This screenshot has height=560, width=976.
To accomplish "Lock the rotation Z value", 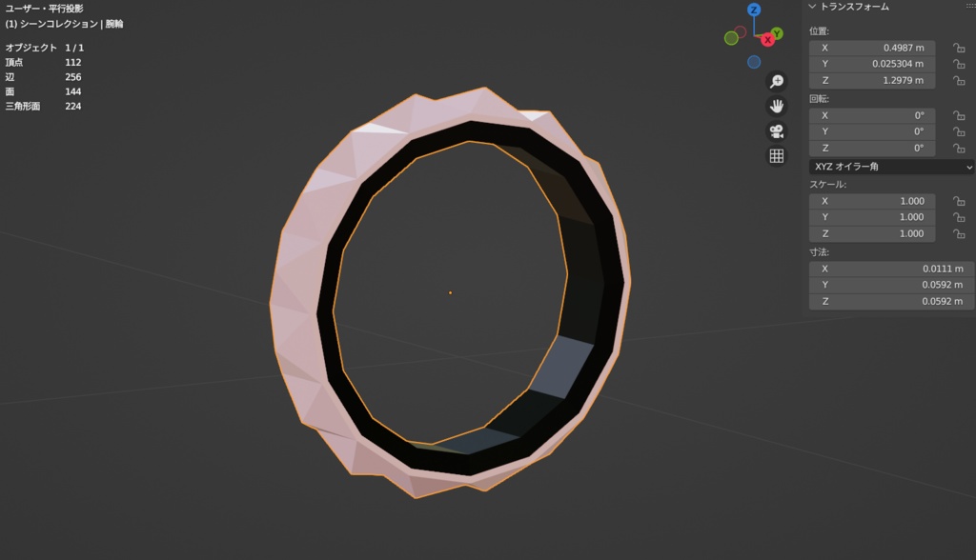I will coord(959,148).
